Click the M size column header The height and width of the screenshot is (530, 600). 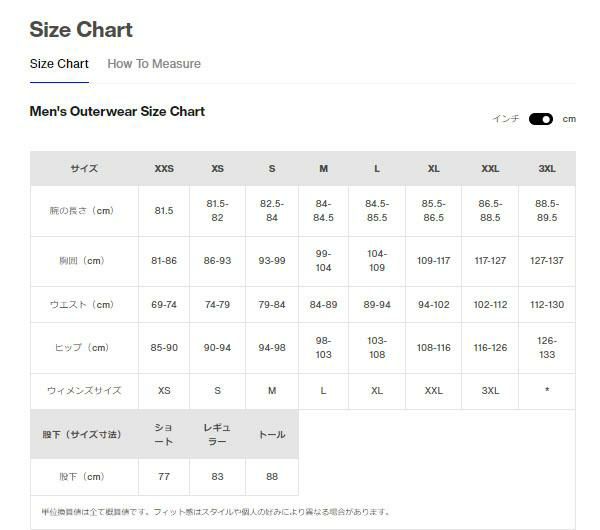(323, 169)
